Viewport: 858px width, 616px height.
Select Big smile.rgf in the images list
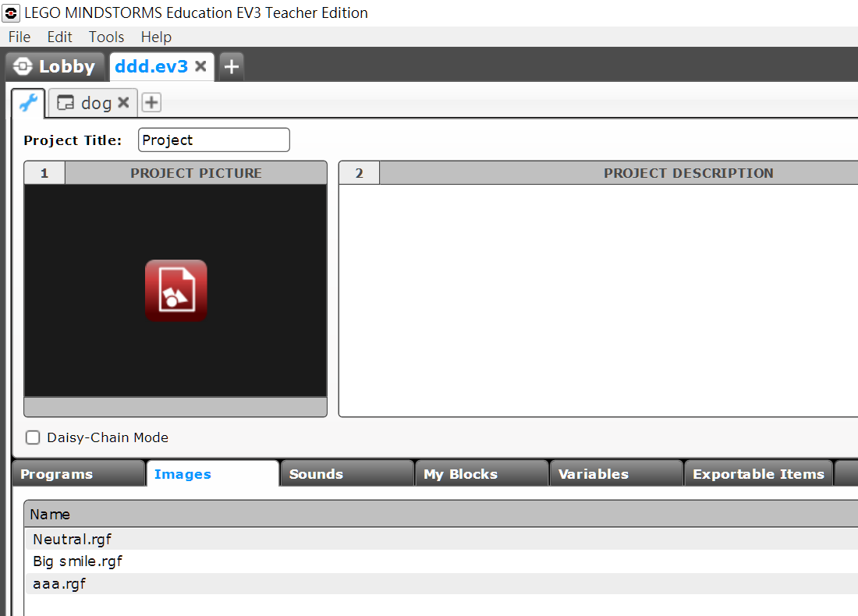click(441, 561)
